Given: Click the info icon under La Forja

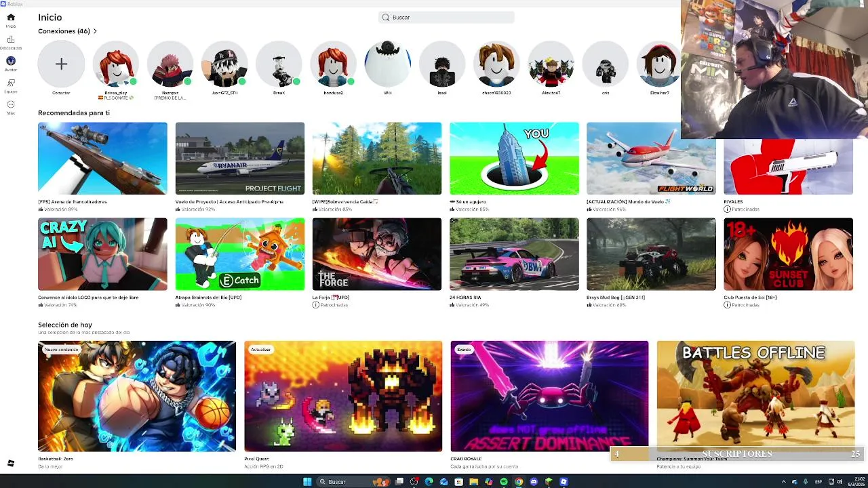Looking at the screenshot, I should click(x=315, y=305).
